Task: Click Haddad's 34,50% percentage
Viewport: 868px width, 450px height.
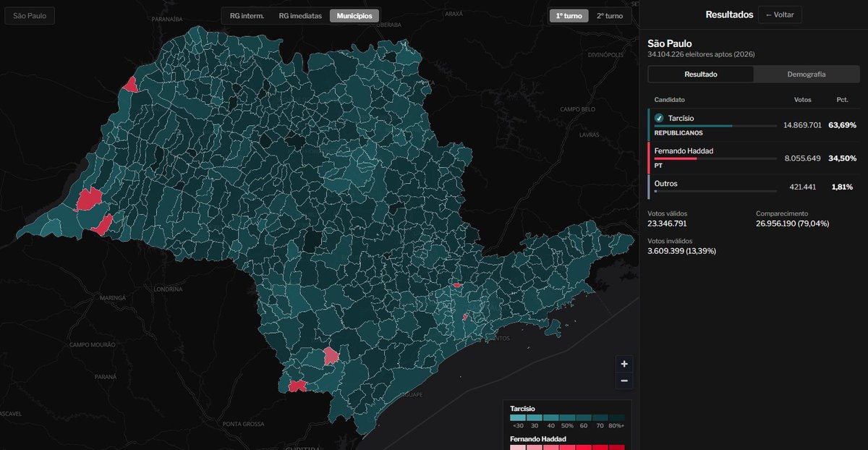Action: 843,158
